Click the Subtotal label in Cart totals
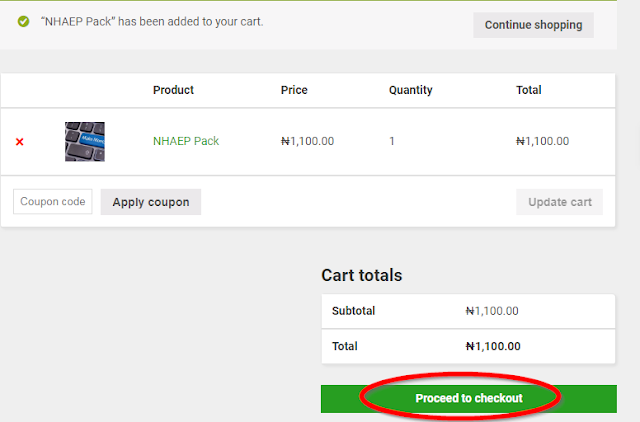The height and width of the screenshot is (422, 640). pos(353,311)
